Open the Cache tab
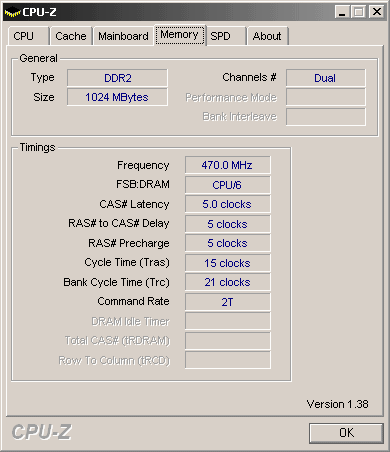390x452 pixels. point(71,36)
